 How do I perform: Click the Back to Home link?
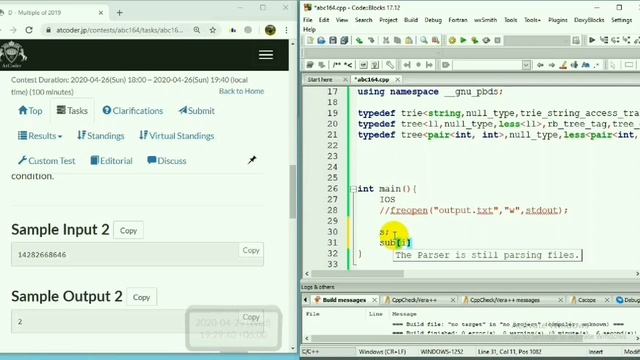pos(241,91)
